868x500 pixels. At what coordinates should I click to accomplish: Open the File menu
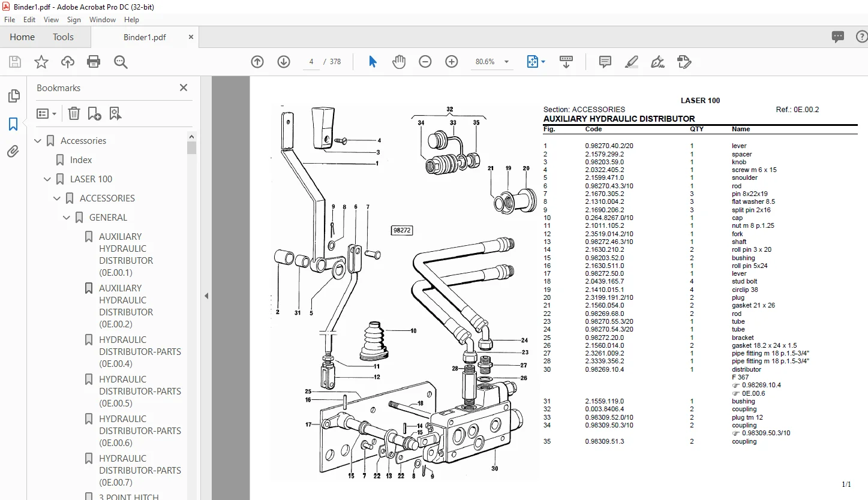click(x=10, y=20)
